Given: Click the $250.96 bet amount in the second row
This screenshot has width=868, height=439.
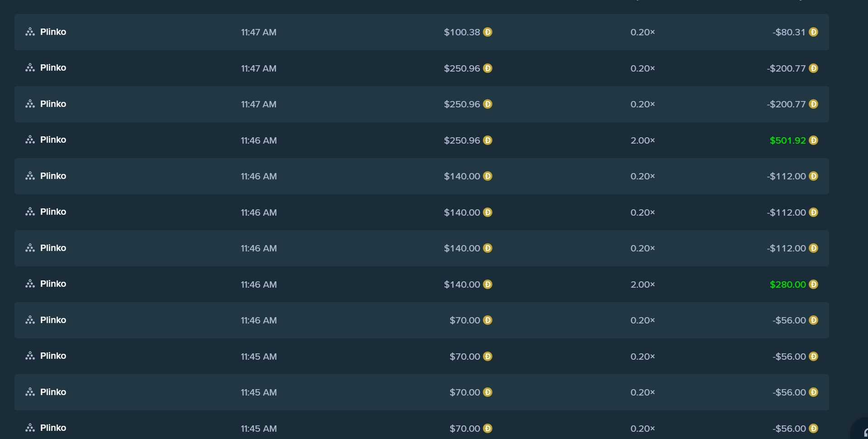Looking at the screenshot, I should pos(462,68).
